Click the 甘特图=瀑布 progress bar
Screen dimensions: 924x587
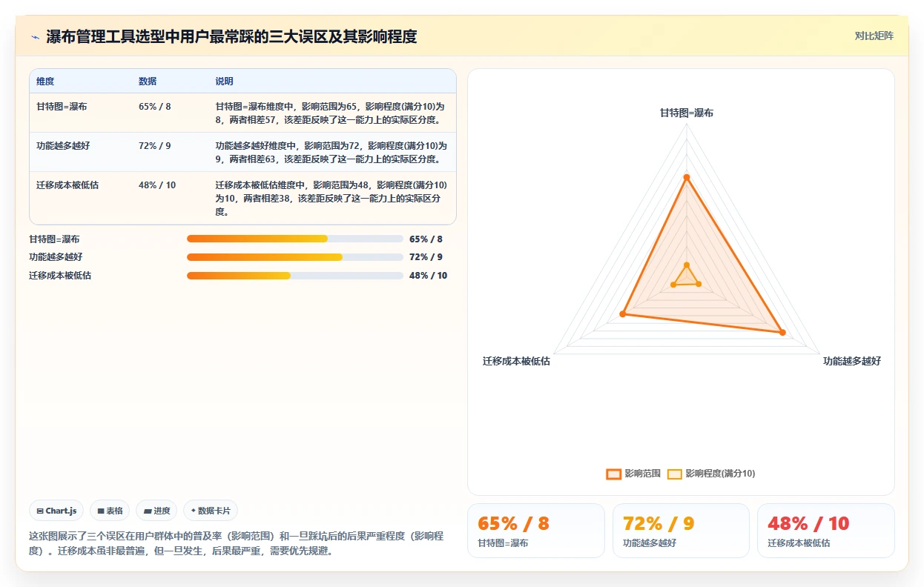pos(295,239)
